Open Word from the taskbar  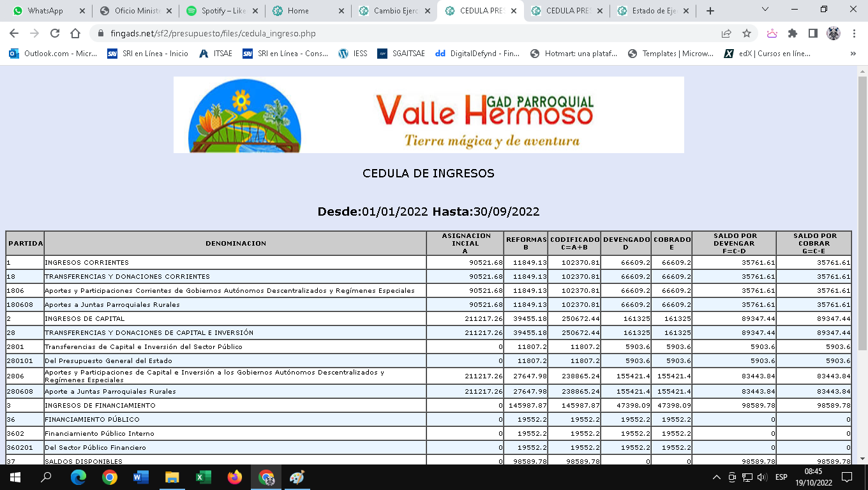[x=141, y=477]
